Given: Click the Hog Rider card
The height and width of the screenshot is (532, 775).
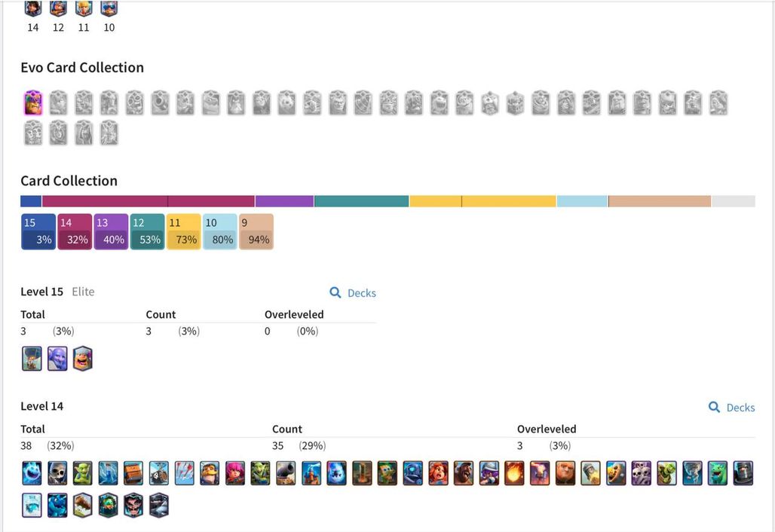Looking at the screenshot, I should [x=464, y=472].
